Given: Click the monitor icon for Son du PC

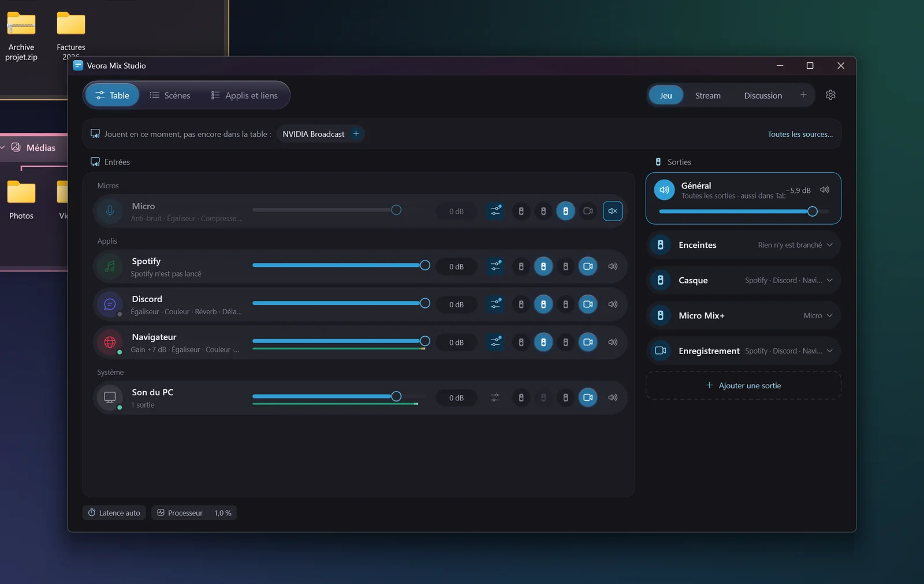Looking at the screenshot, I should click(110, 397).
